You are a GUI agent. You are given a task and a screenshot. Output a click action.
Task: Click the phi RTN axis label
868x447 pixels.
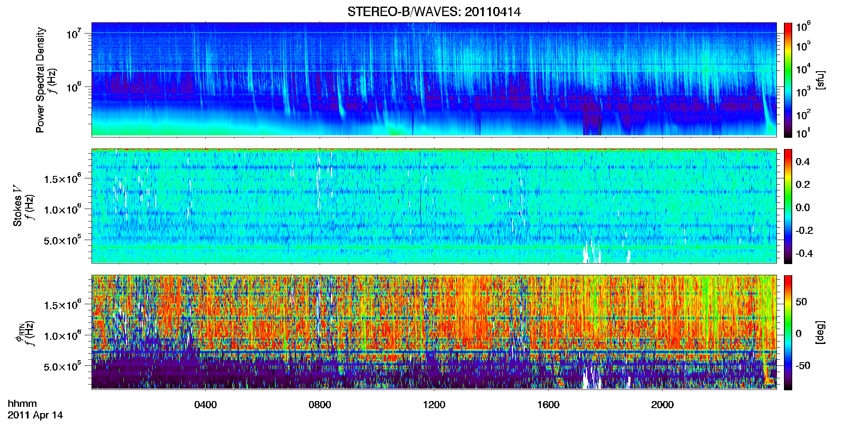click(x=20, y=332)
